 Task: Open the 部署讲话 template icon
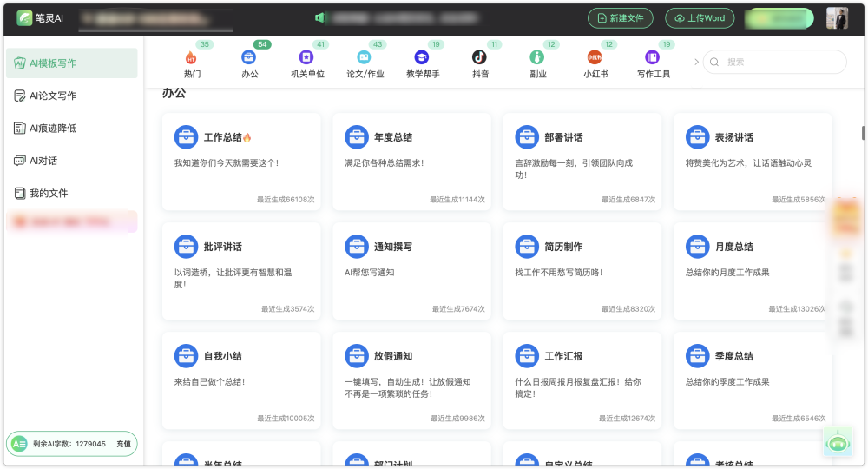pos(527,136)
